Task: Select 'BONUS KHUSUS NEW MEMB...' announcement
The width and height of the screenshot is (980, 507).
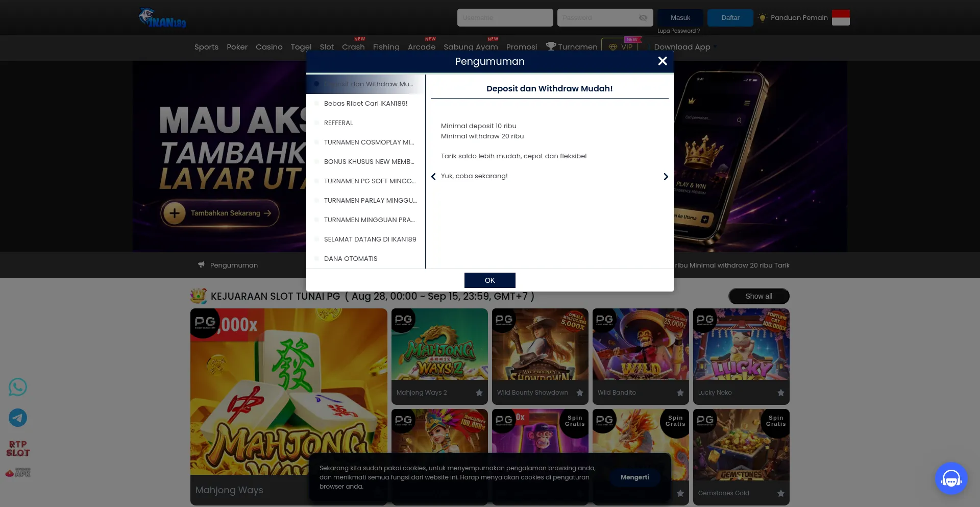Action: pyautogui.click(x=365, y=162)
